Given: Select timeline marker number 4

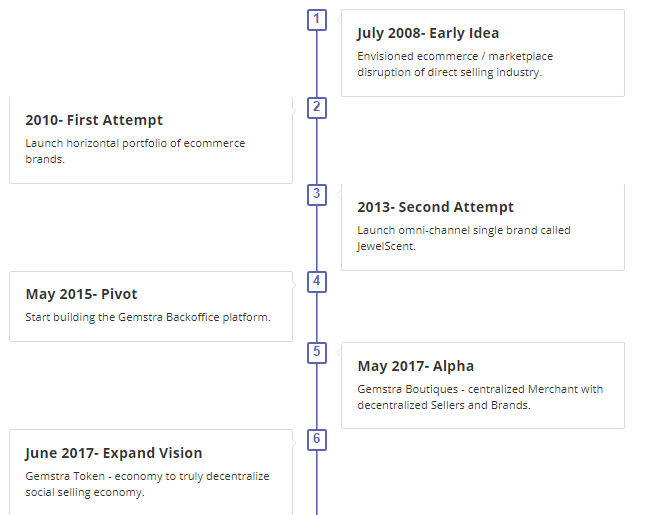Looking at the screenshot, I should [317, 282].
